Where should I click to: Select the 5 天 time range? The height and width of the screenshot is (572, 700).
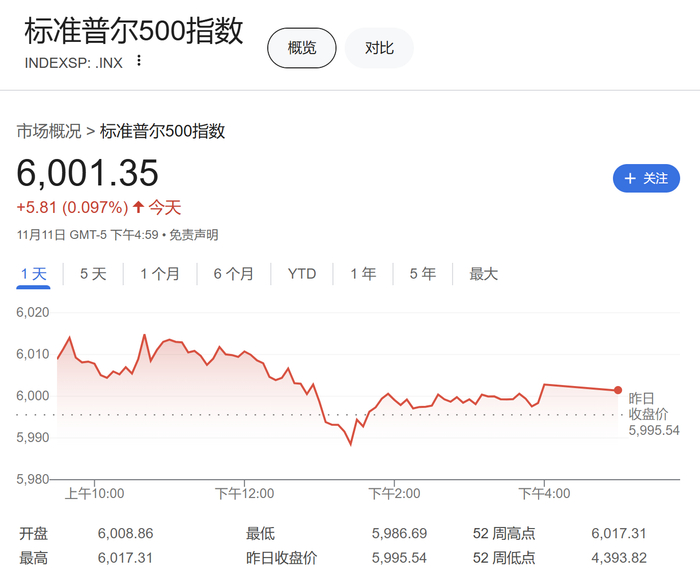click(93, 274)
